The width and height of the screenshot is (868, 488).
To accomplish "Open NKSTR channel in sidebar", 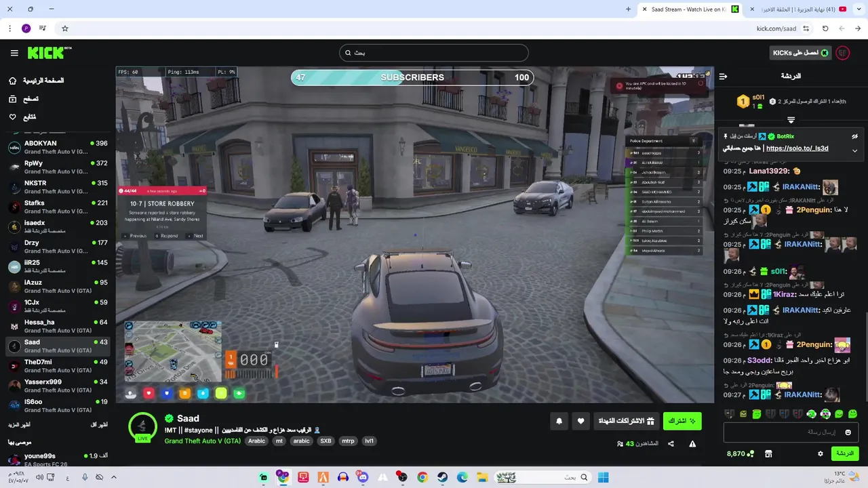I will pos(58,187).
